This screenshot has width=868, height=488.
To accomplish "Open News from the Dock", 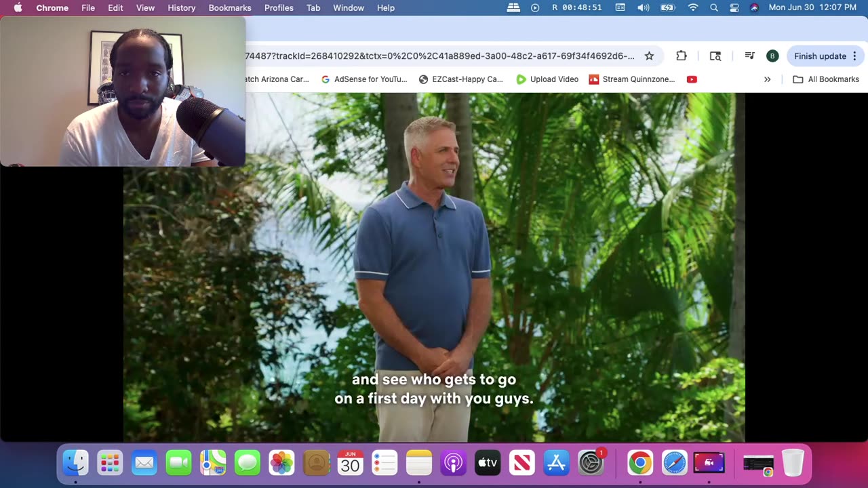I will point(522,463).
